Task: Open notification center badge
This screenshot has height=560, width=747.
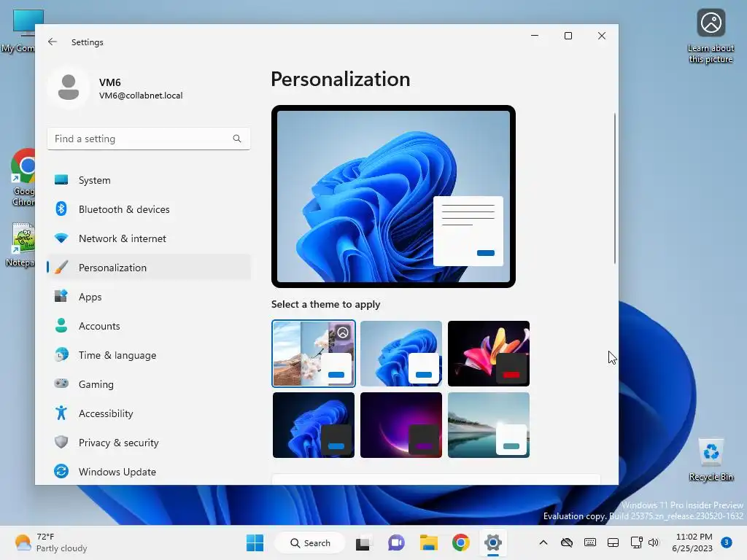Action: (x=727, y=542)
